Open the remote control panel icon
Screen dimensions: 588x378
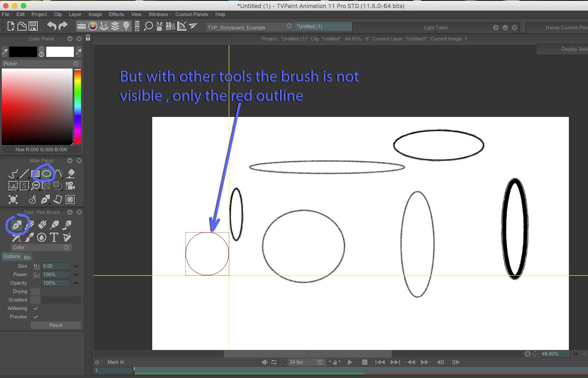(x=137, y=26)
